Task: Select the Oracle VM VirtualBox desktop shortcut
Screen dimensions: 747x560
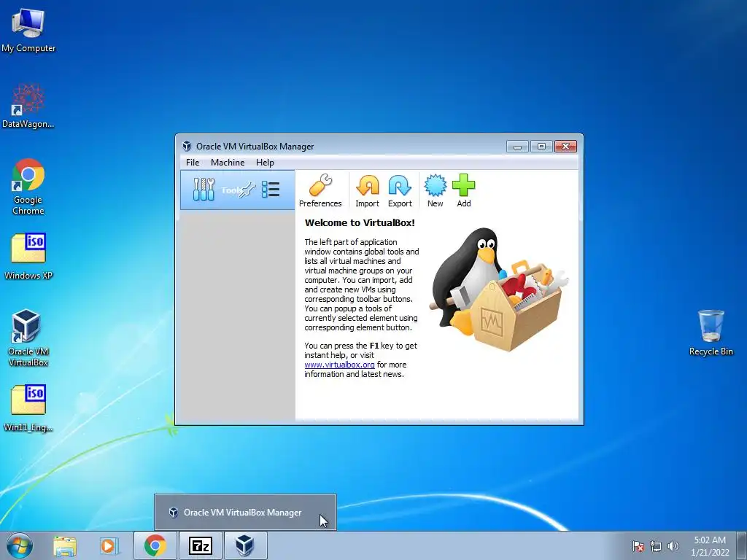Action: [28, 338]
